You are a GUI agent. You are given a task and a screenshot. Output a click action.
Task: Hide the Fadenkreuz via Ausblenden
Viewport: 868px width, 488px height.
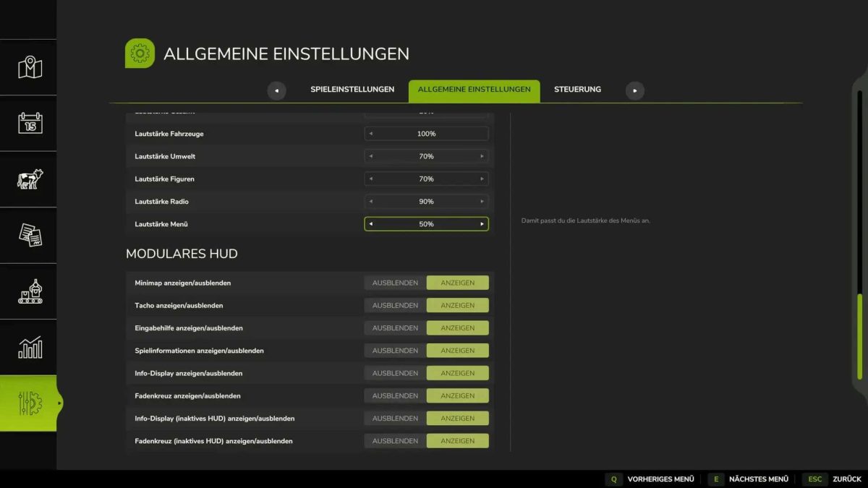[393, 395]
